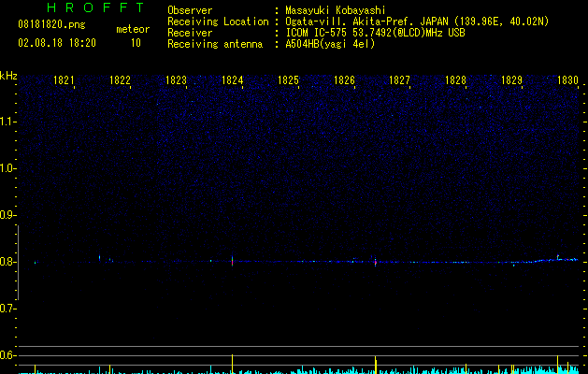The width and height of the screenshot is (588, 374).
Task: Click the gray vertical range bar near 0.8 kHz
Action: [x=18, y=263]
